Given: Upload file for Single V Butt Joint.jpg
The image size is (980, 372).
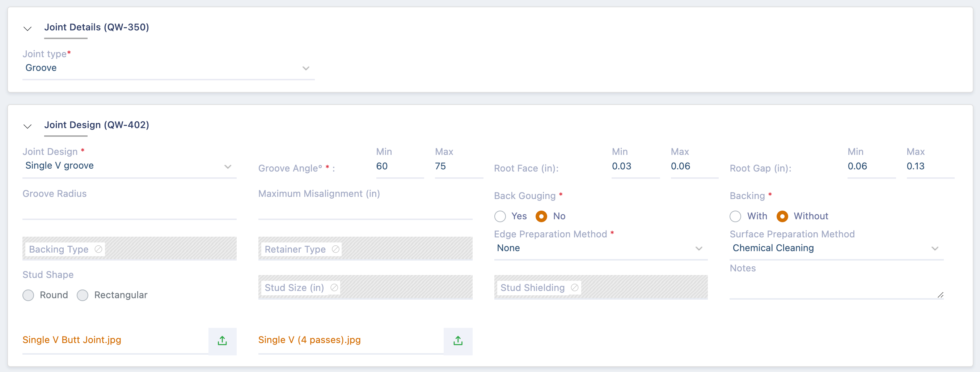Looking at the screenshot, I should pyautogui.click(x=222, y=341).
